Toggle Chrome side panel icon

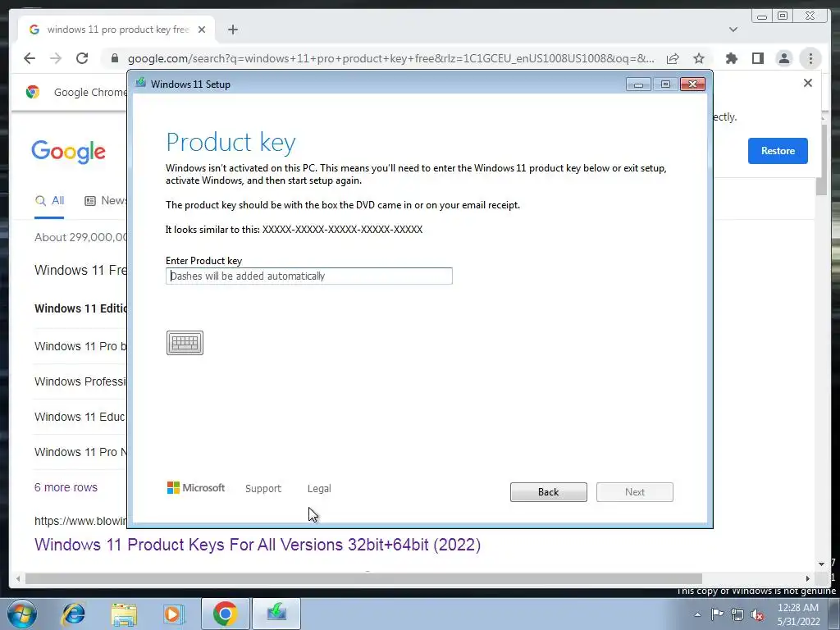coord(757,58)
